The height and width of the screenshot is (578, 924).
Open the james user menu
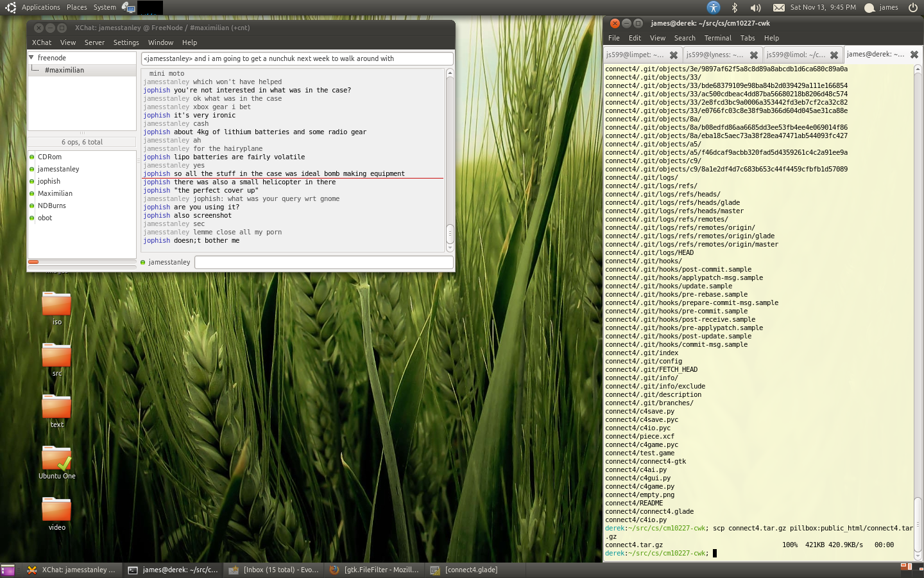click(x=882, y=8)
